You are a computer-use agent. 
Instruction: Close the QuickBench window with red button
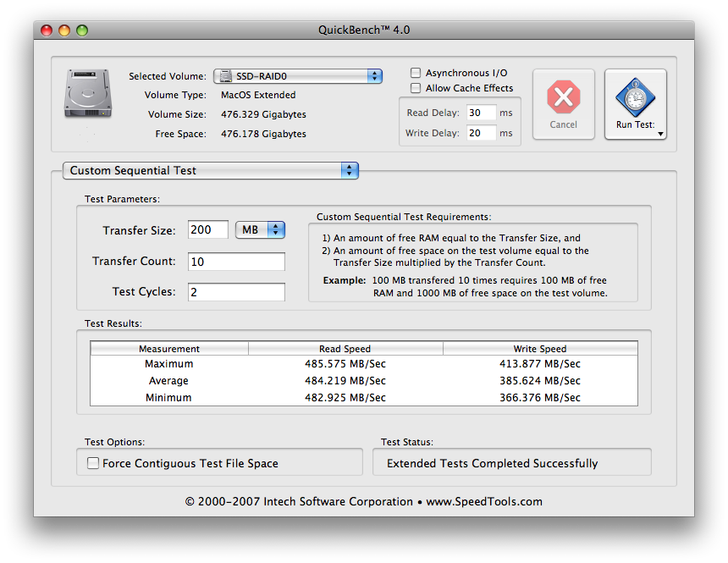pyautogui.click(x=47, y=30)
